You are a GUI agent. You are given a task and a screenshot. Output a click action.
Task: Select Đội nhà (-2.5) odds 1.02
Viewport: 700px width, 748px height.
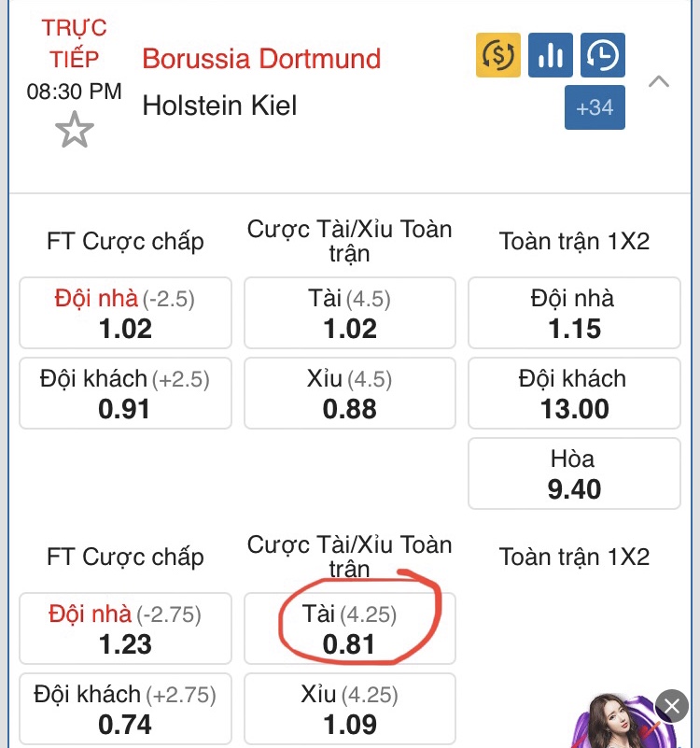tap(125, 313)
